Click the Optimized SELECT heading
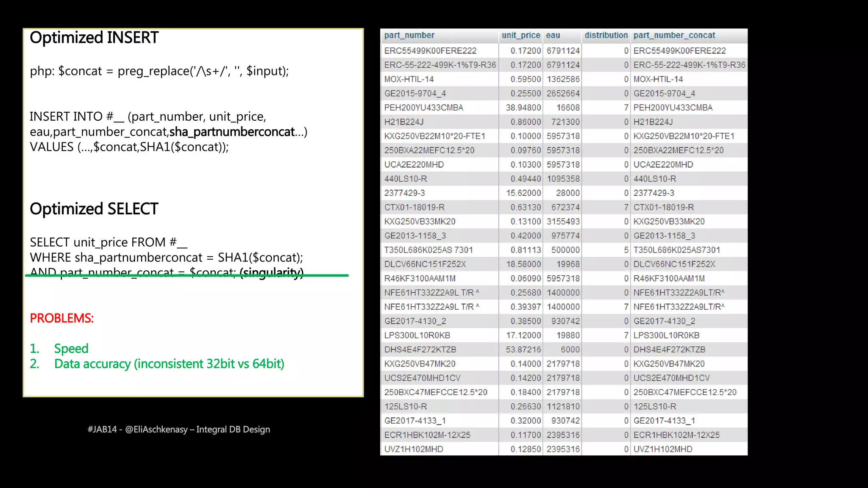The image size is (868, 488). (94, 209)
